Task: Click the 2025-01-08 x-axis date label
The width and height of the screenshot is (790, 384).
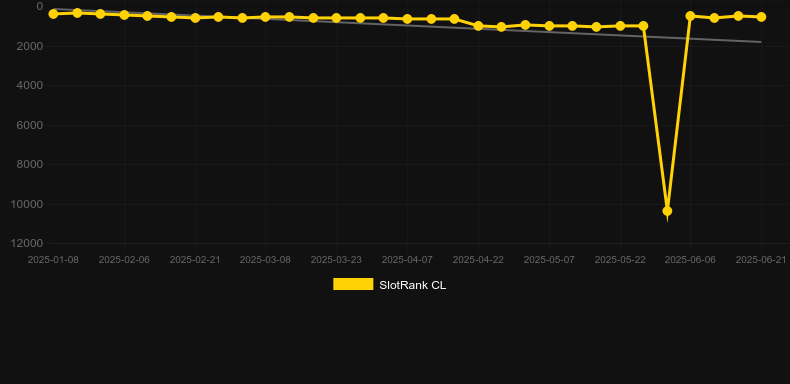Action: click(x=53, y=260)
